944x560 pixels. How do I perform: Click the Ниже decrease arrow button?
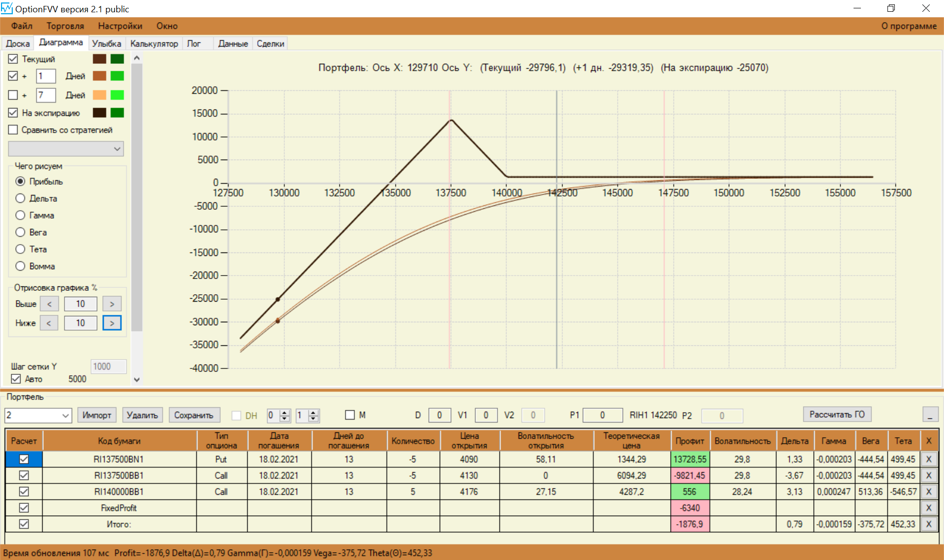pyautogui.click(x=49, y=323)
